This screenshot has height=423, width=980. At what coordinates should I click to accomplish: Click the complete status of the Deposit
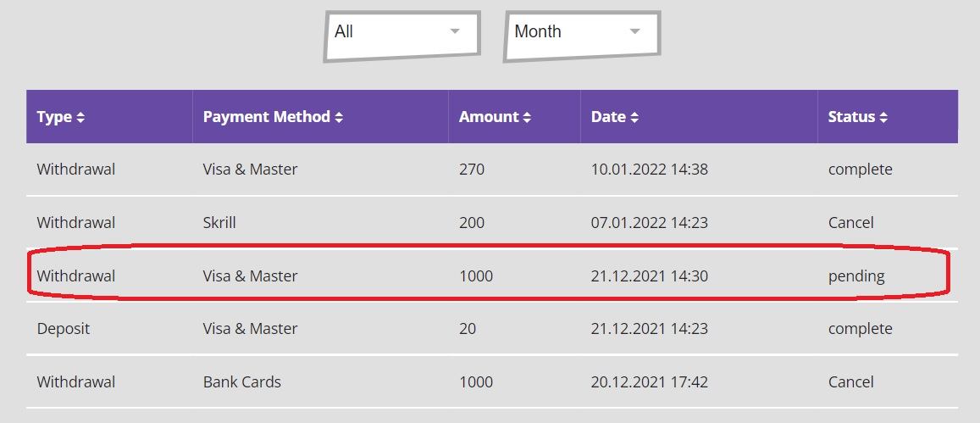(860, 329)
